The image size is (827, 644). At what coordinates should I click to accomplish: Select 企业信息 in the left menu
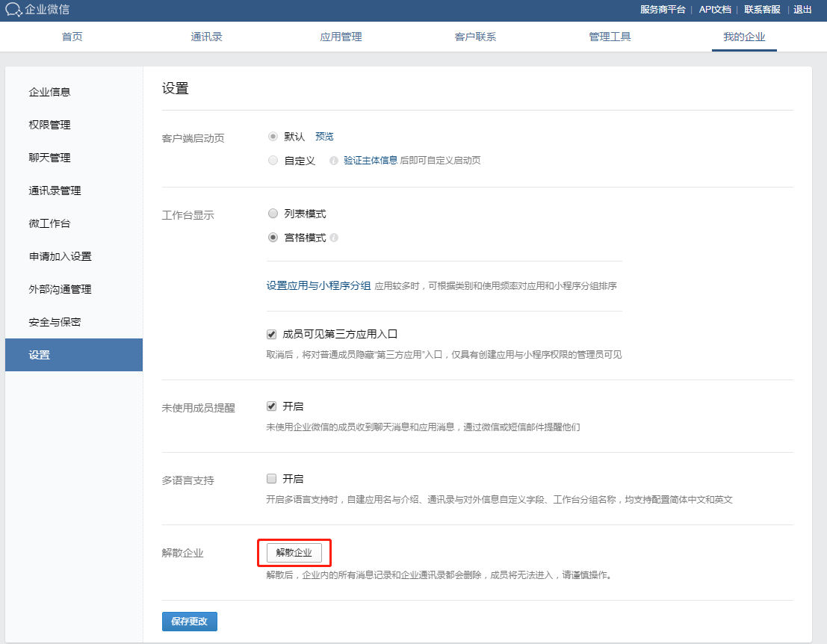(x=49, y=92)
